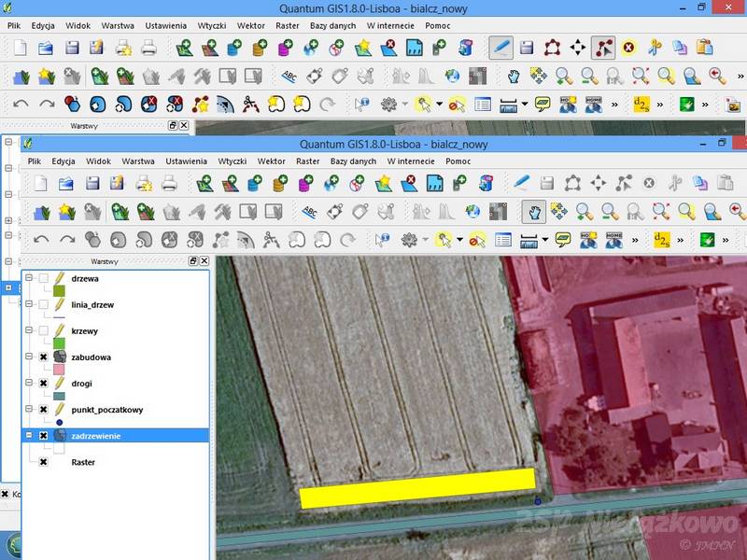Image resolution: width=747 pixels, height=560 pixels.
Task: Close the front window Warstwy panel
Action: pos(204,261)
